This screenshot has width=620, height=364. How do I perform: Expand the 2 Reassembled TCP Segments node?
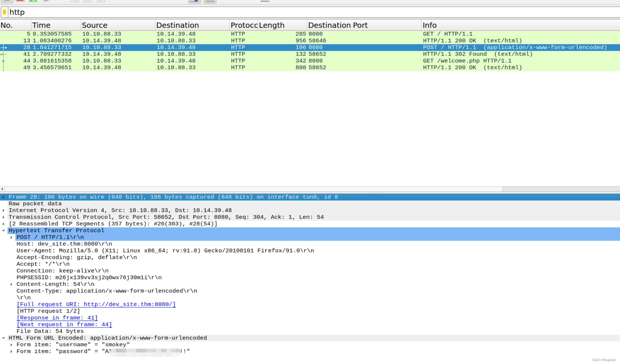tap(4, 224)
